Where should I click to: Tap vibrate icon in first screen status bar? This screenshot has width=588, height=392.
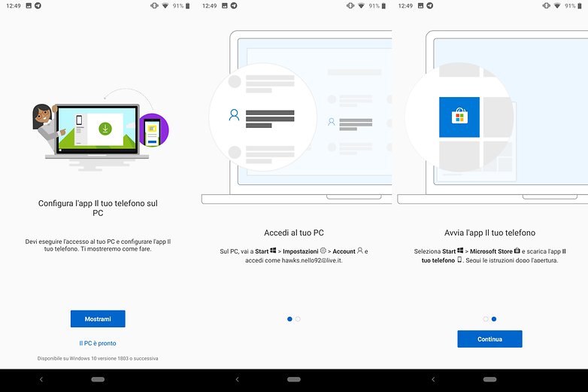[154, 5]
